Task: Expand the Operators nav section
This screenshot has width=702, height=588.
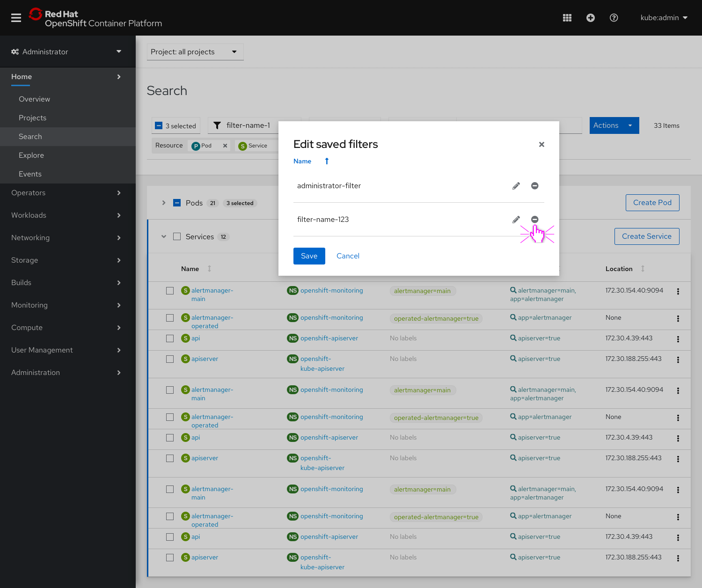Action: (x=67, y=193)
